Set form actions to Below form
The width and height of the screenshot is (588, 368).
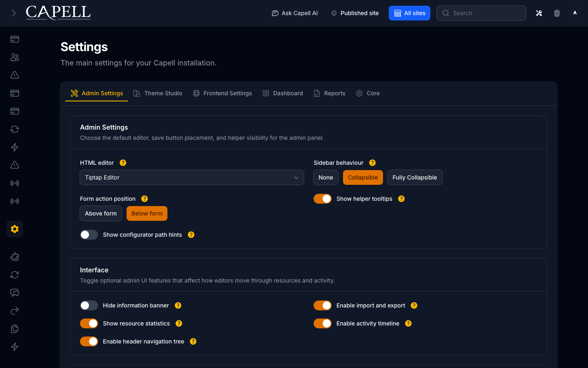tap(147, 213)
